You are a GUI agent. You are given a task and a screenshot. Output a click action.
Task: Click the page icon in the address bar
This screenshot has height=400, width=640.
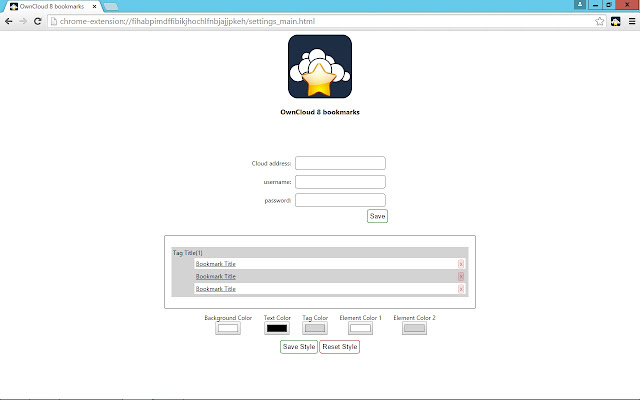(53, 21)
